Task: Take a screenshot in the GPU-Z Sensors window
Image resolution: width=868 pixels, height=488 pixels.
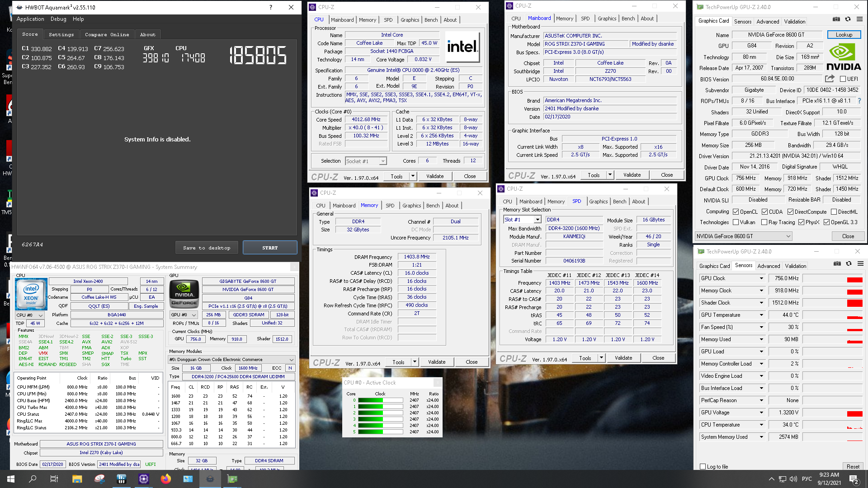Action: pyautogui.click(x=837, y=263)
